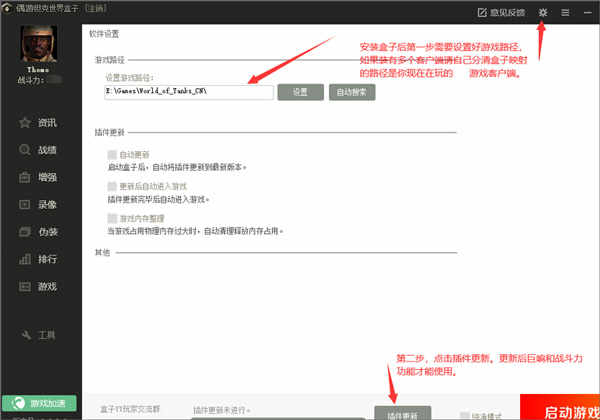Image resolution: width=600 pixels, height=420 pixels.
Task: Click the 游戏加速 green accelerator button
Action: click(39, 403)
